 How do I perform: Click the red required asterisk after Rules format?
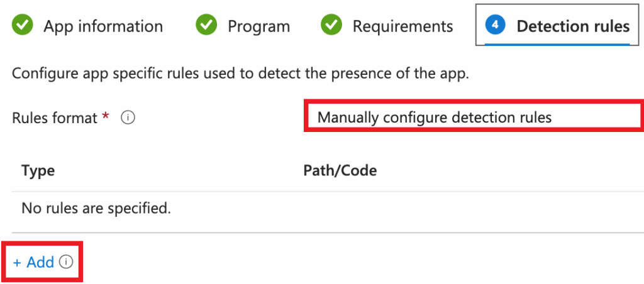105,116
